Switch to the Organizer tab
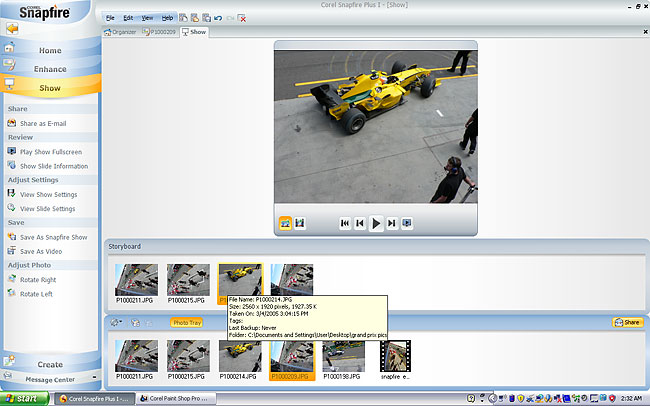Viewport: 650px width, 406px height. [x=122, y=32]
